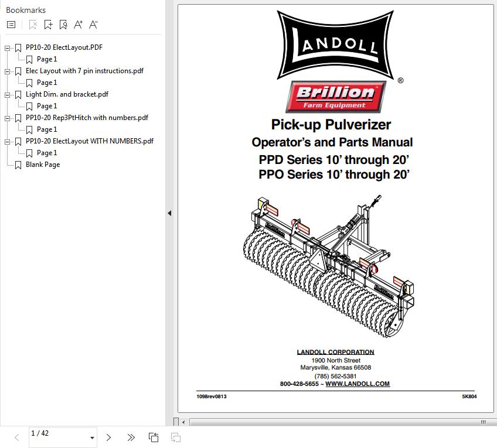Click the previous view icon
497x448 pixels.
click(x=154, y=437)
